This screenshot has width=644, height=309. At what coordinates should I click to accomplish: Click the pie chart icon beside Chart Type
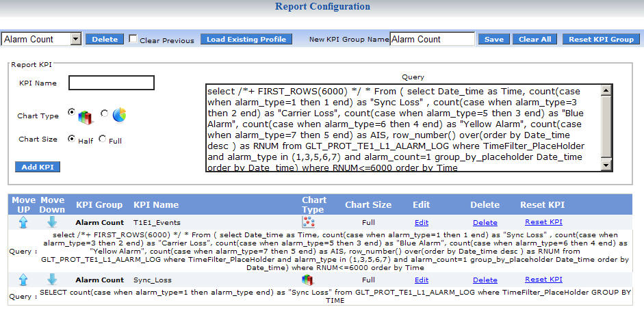click(x=119, y=115)
